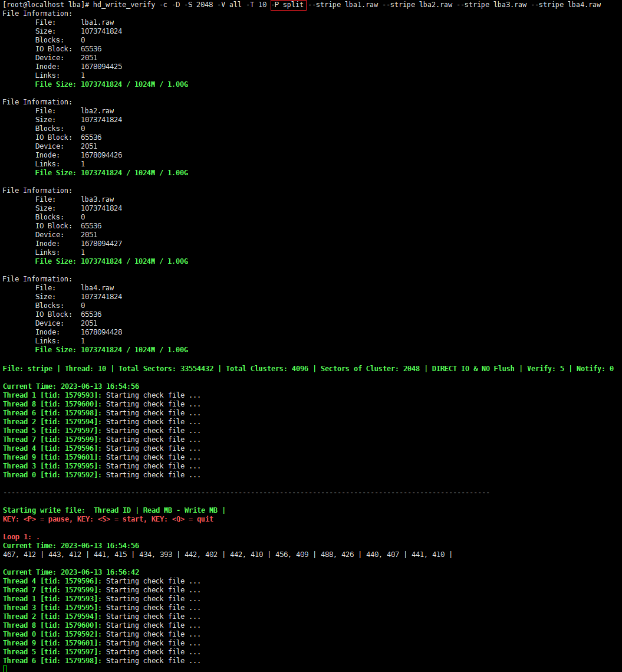Click file name 'lba4.raw' in File Information

pyautogui.click(x=97, y=288)
